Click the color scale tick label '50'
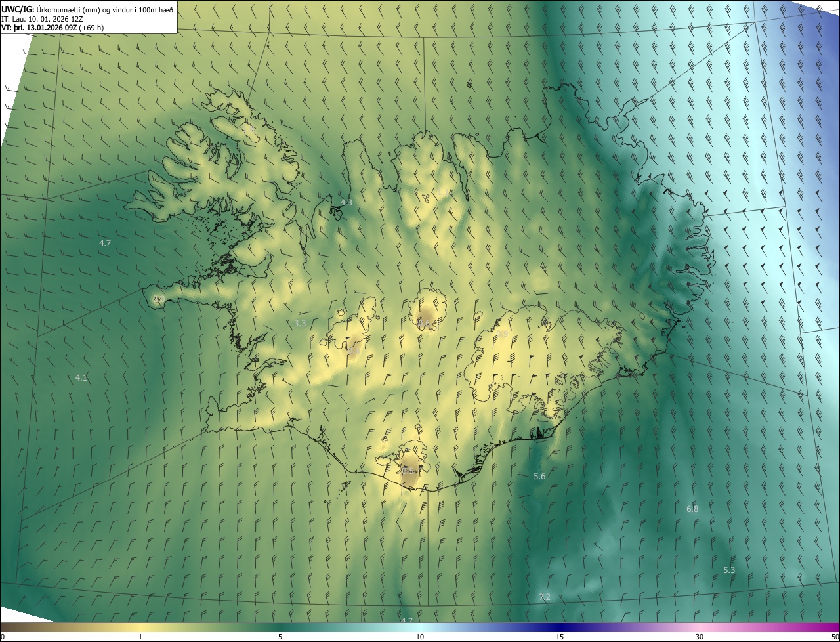The width and height of the screenshot is (840, 642). click(x=834, y=637)
